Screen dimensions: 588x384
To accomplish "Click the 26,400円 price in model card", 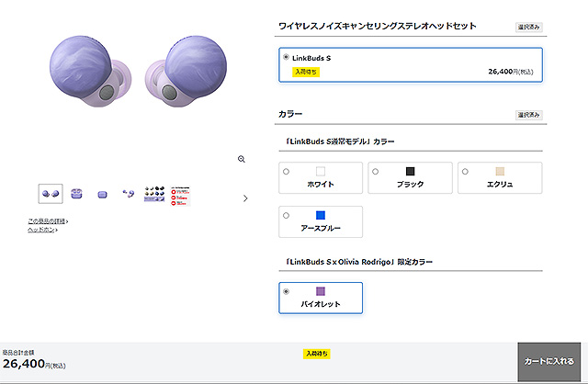I will click(511, 72).
